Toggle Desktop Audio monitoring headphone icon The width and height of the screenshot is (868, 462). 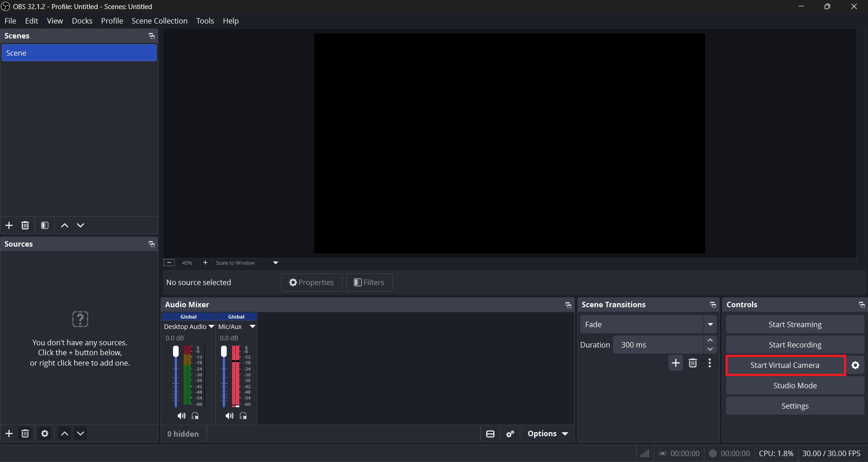(195, 416)
